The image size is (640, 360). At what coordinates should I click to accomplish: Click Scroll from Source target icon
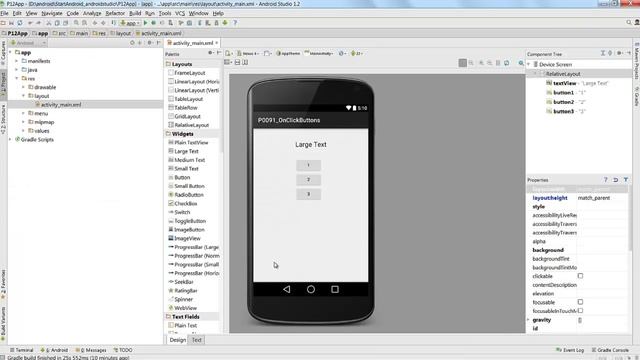pyautogui.click(x=132, y=42)
